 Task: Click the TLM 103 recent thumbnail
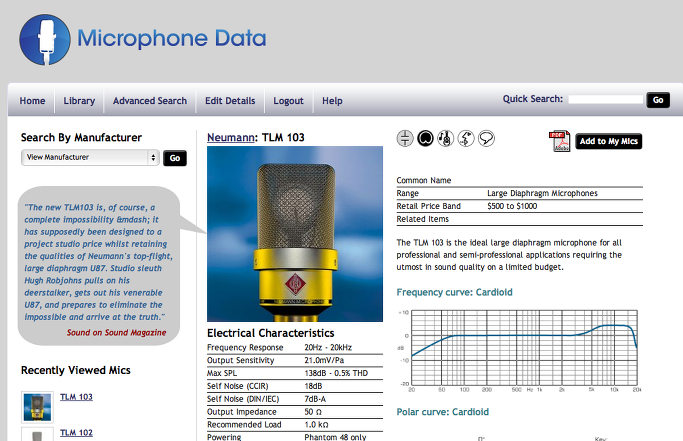point(37,407)
